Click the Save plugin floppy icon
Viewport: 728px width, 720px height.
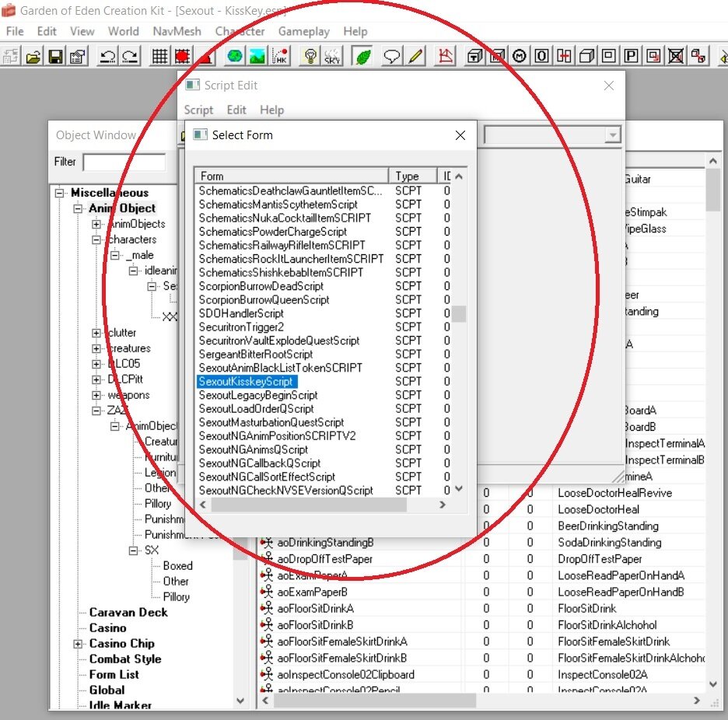[x=55, y=57]
